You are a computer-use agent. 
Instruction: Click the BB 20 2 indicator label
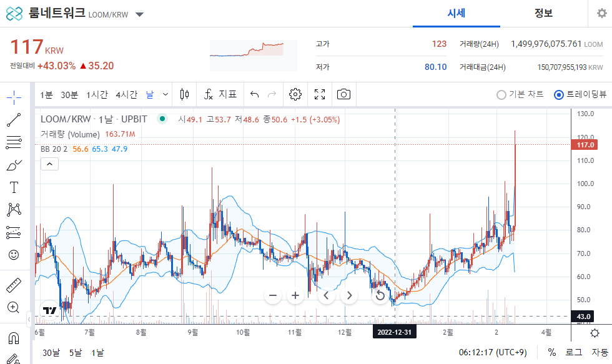tap(54, 149)
